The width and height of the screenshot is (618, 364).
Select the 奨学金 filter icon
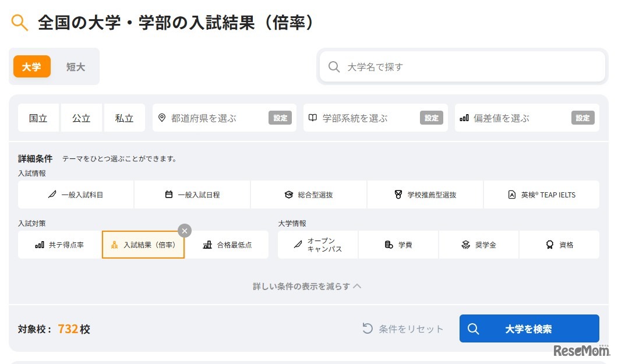pos(478,245)
